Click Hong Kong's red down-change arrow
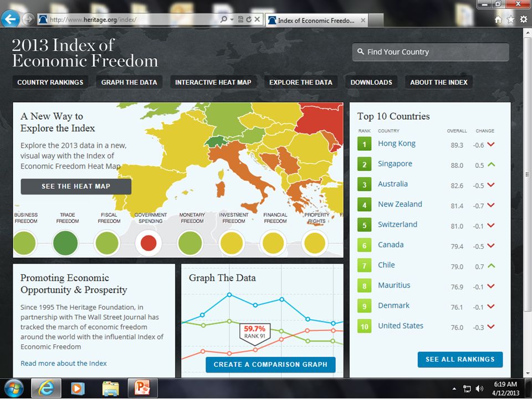This screenshot has height=399, width=532. point(491,145)
